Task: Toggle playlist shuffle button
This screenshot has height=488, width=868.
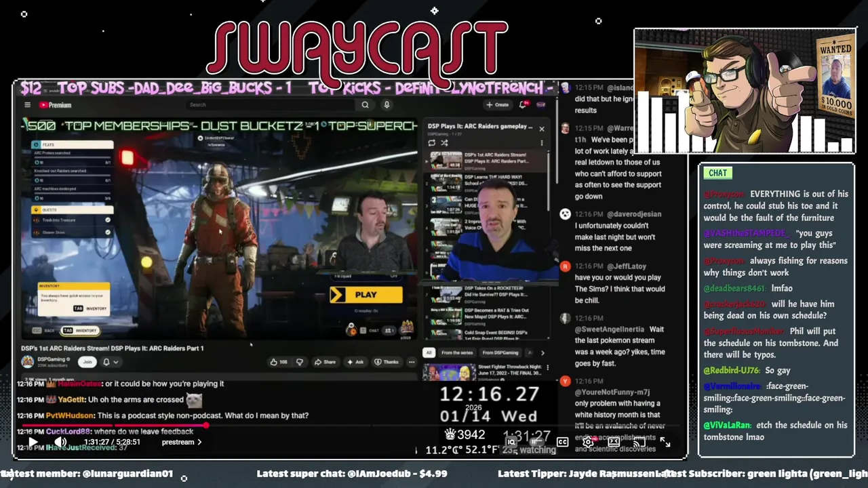Action: (x=444, y=143)
